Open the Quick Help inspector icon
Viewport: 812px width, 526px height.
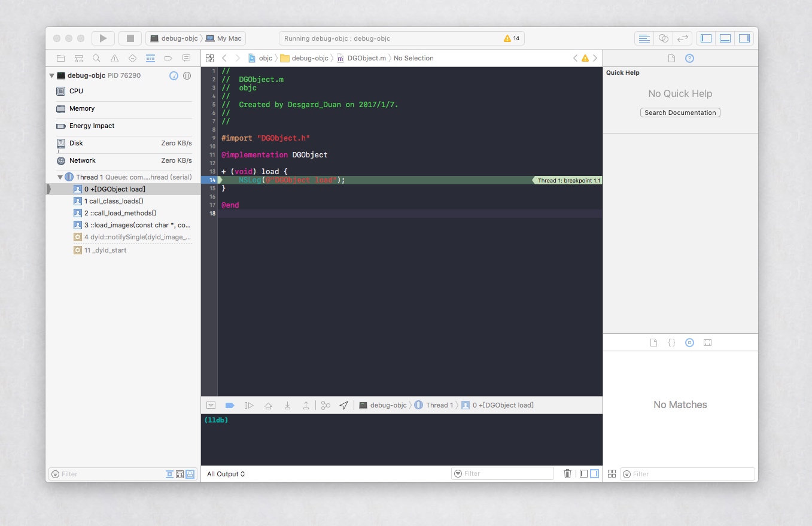point(689,58)
